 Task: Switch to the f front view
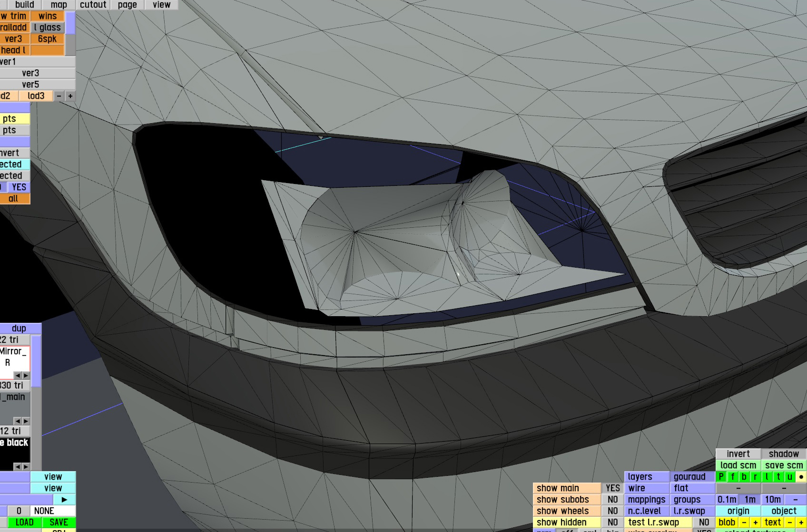tap(733, 477)
